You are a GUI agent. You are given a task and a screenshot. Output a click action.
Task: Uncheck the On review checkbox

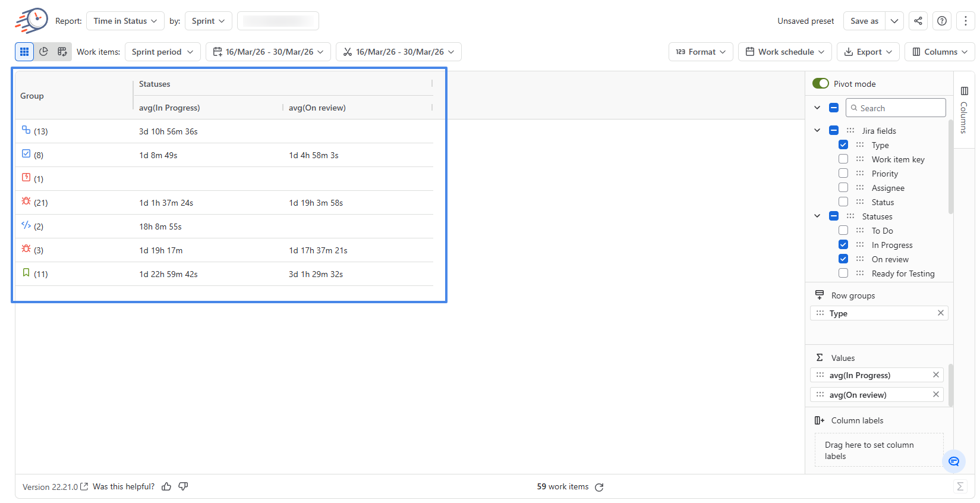pos(843,259)
